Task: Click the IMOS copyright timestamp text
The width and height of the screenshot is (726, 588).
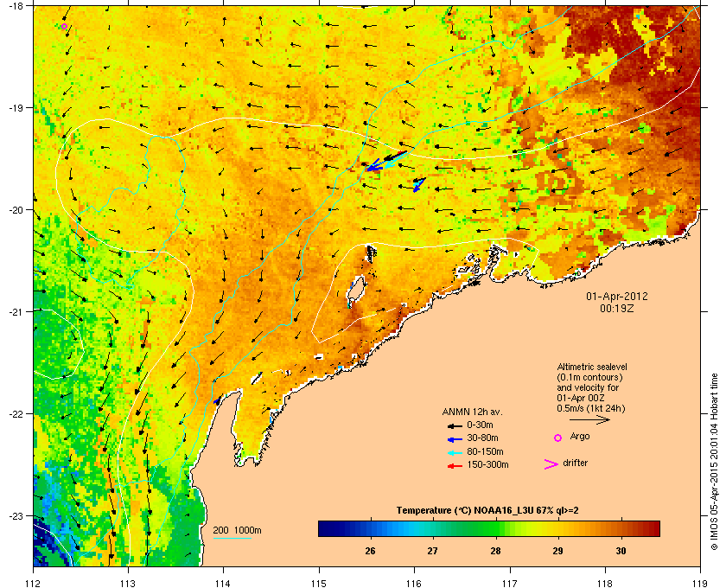Action: click(x=714, y=463)
